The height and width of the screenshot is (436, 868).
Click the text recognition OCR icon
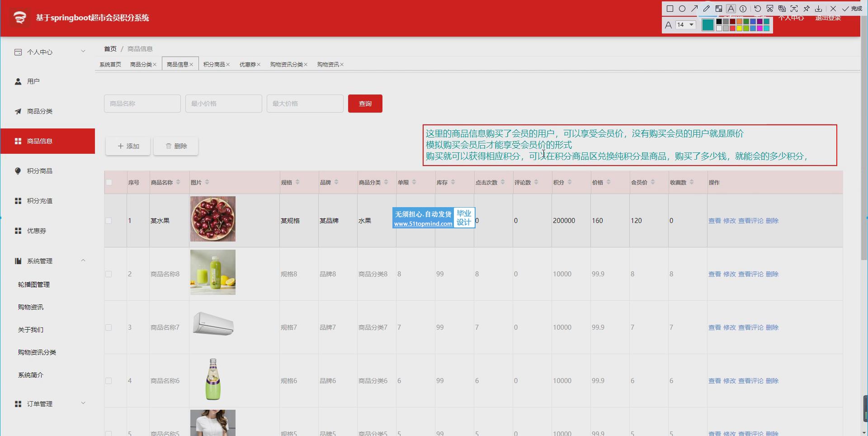[794, 9]
